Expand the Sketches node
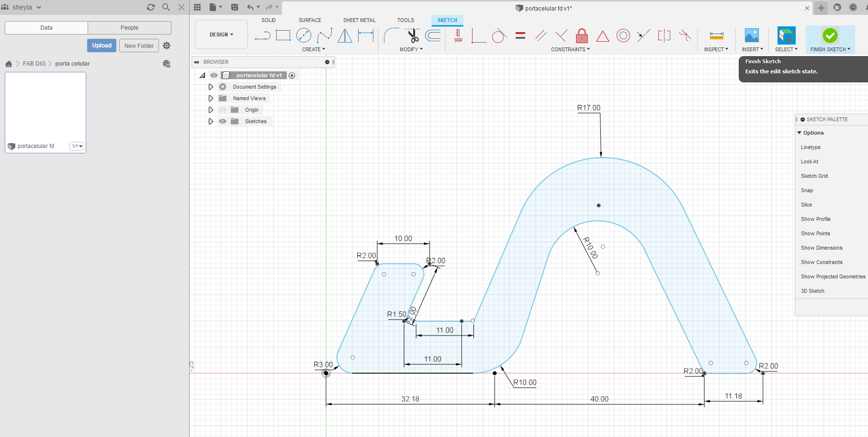 (x=211, y=121)
